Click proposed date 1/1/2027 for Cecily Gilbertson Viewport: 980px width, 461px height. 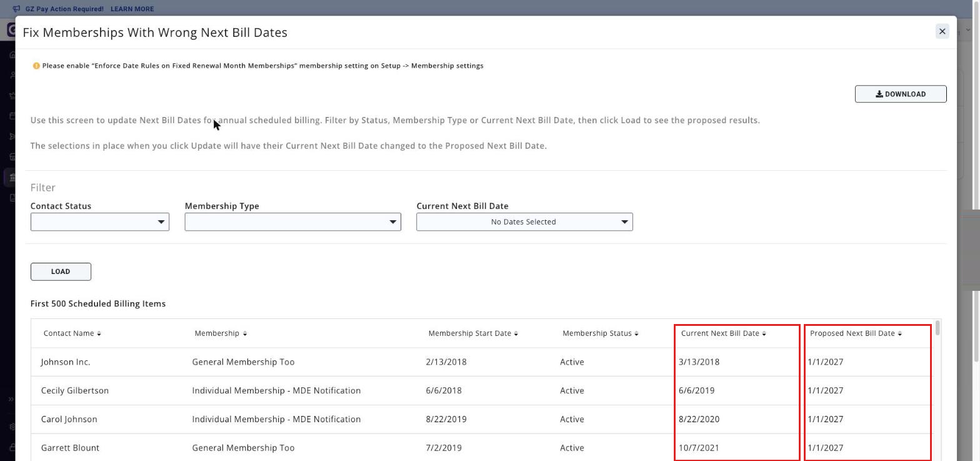[825, 391]
